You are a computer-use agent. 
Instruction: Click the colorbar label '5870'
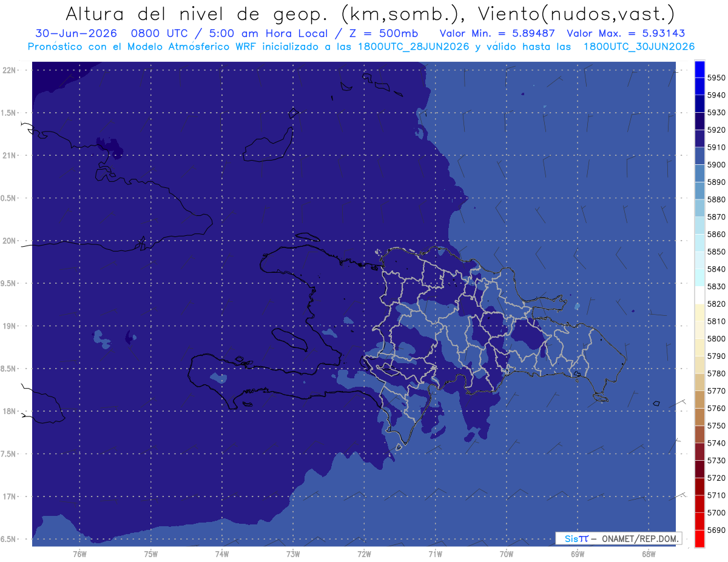(716, 217)
